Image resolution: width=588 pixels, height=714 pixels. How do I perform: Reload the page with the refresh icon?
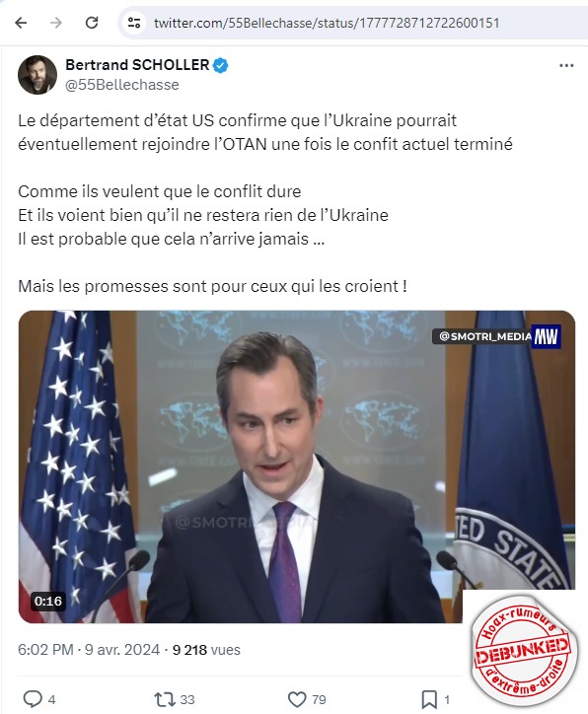tap(92, 23)
